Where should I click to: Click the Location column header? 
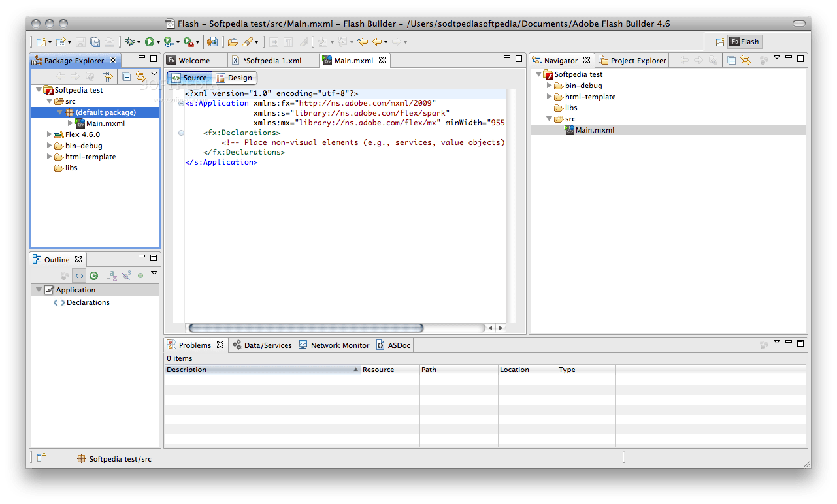(527, 370)
